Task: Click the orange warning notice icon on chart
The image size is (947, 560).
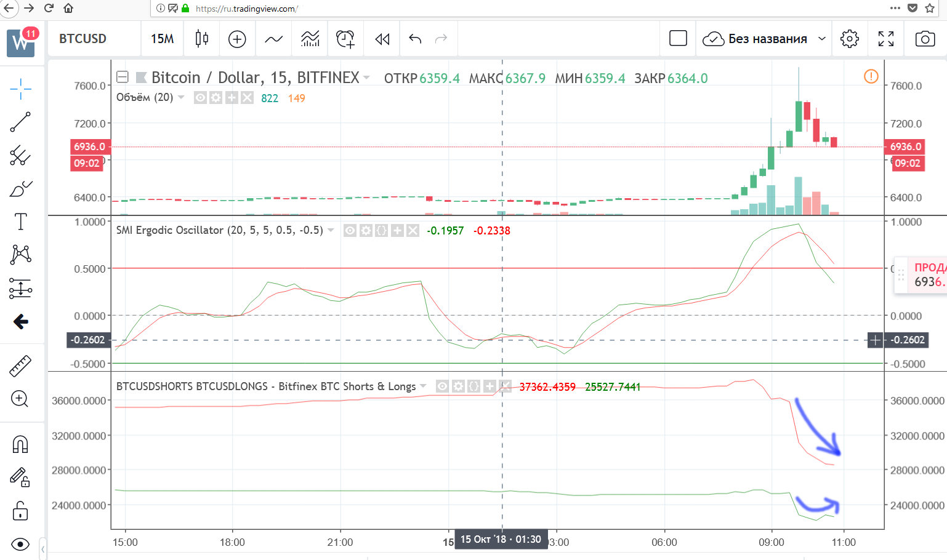Action: pyautogui.click(x=871, y=76)
